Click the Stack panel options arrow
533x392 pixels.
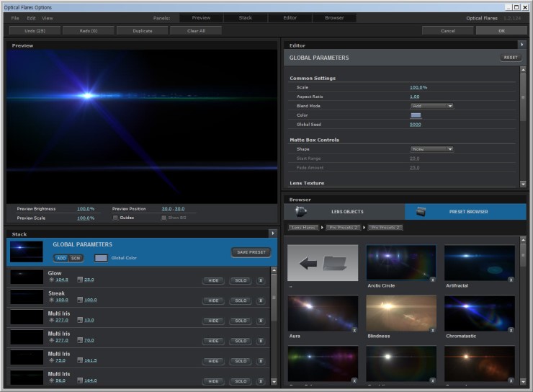click(273, 233)
